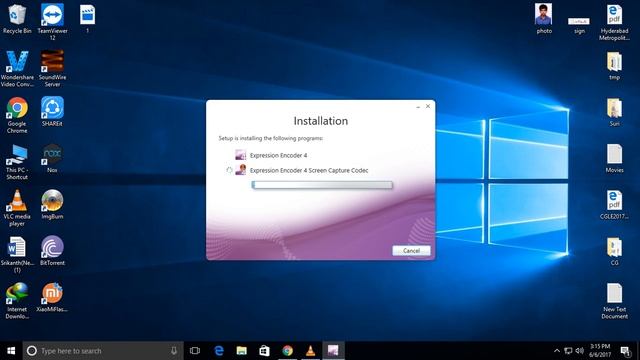Select the Srikanth Word document icon
This screenshot has width=640, height=360.
(x=17, y=254)
